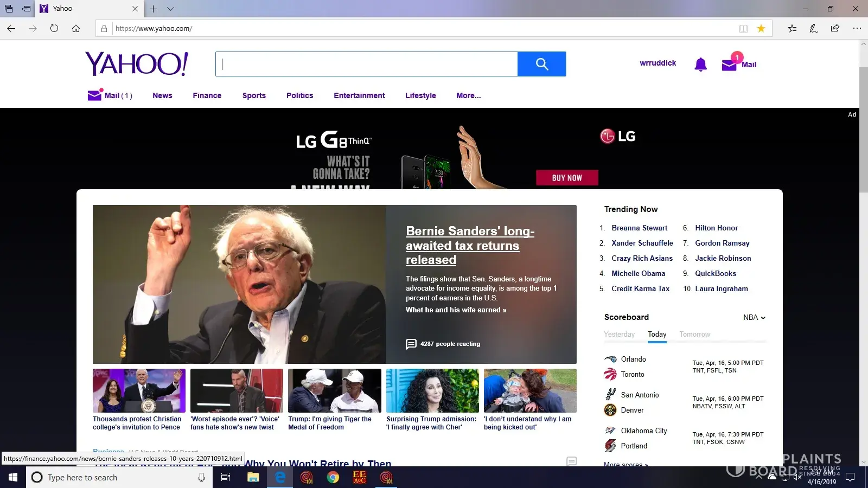Click the blue magnifying glass search button

coord(541,64)
